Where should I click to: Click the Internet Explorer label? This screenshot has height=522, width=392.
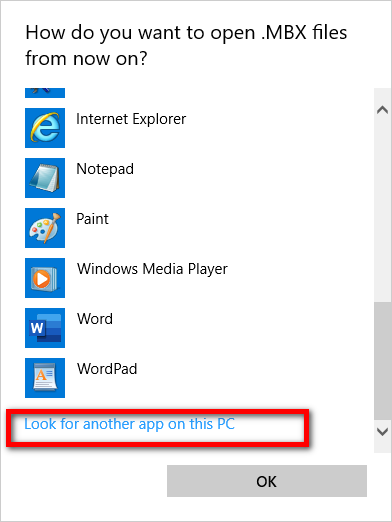click(131, 119)
